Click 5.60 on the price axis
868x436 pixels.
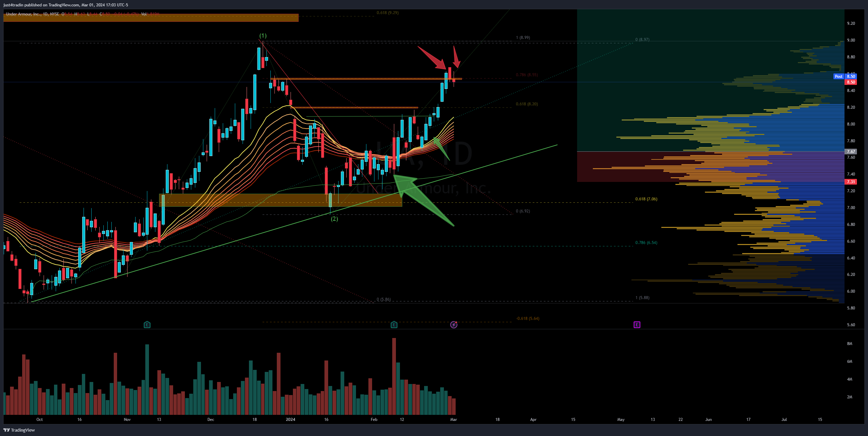[851, 325]
